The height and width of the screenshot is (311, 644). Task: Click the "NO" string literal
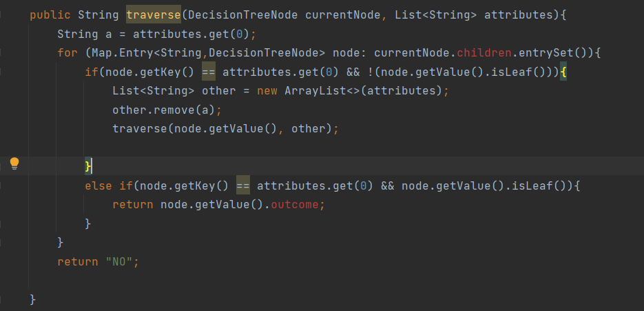[123, 262]
